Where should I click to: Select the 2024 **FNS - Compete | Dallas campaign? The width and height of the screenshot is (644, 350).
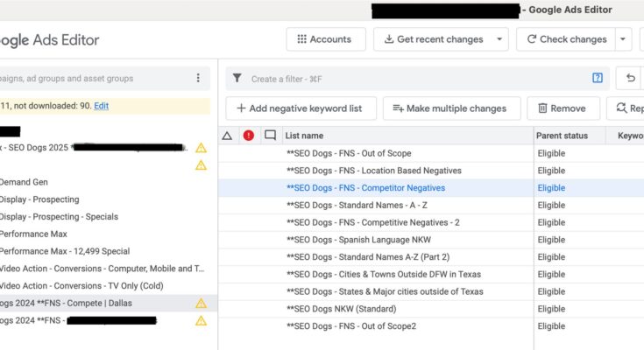[107, 304]
